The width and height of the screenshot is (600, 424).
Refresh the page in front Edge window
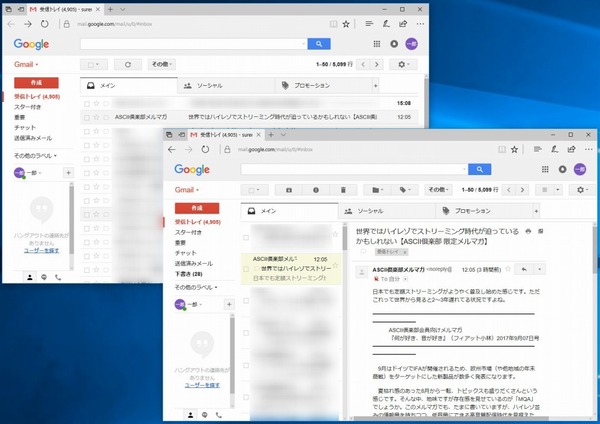tap(205, 150)
